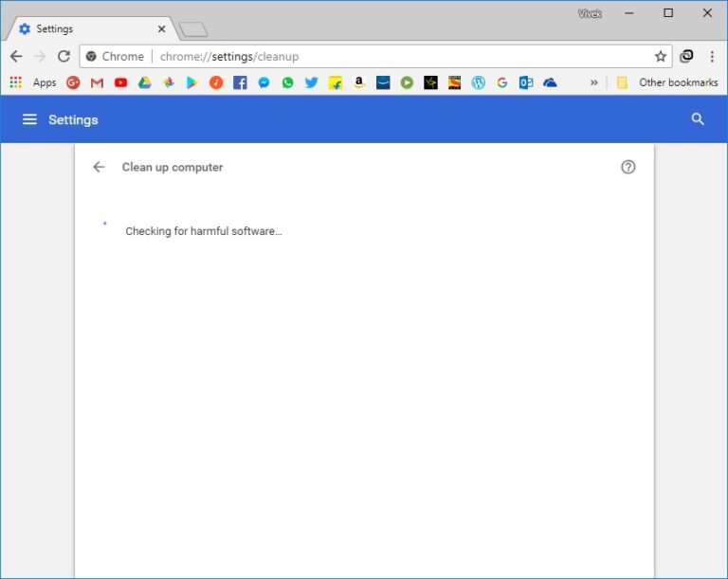Click the browser Back arrow
The height and width of the screenshot is (579, 728).
16,57
